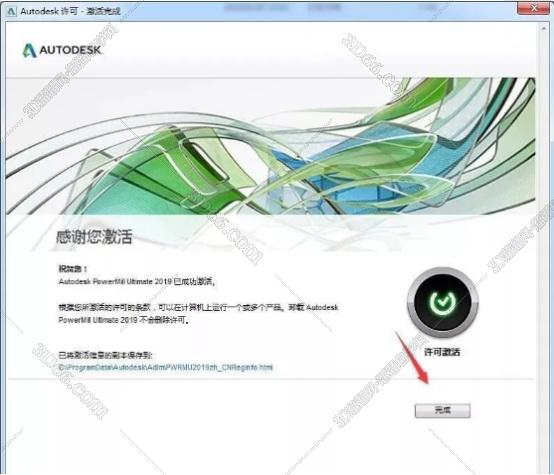Click the red arrow pointing at 完成
The image size is (554, 475).
413,358
